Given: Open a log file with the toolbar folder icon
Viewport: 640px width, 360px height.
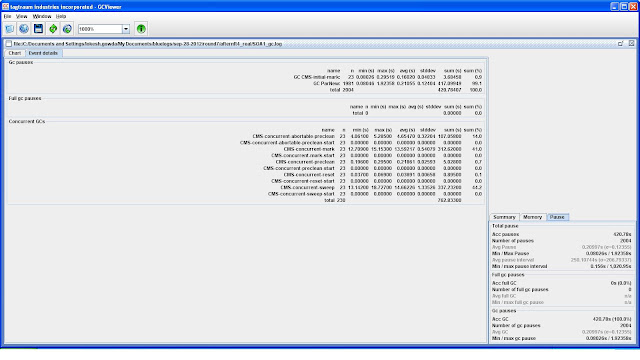Looking at the screenshot, I should click(9, 29).
